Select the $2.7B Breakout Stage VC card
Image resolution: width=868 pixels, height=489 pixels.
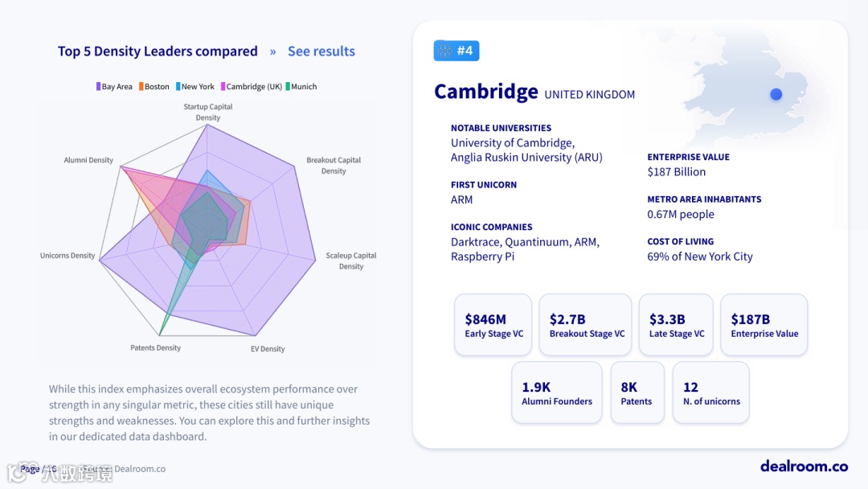point(587,325)
